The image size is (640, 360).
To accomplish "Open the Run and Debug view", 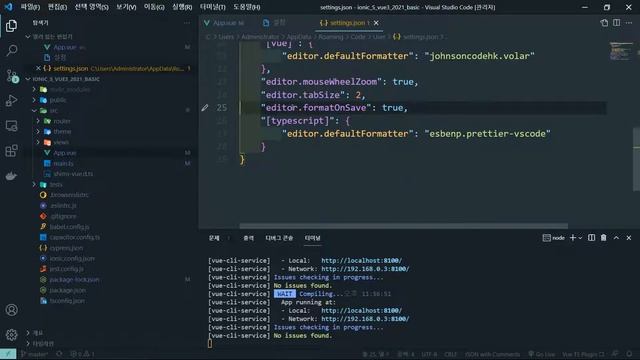I will [11, 100].
